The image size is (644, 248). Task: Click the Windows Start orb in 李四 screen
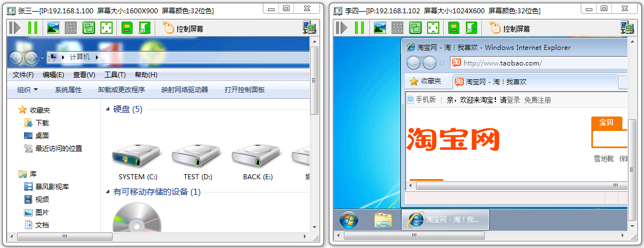349,220
